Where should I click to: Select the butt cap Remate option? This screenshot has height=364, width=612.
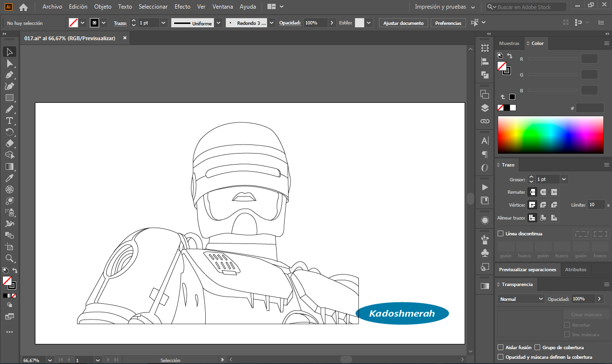(532, 192)
